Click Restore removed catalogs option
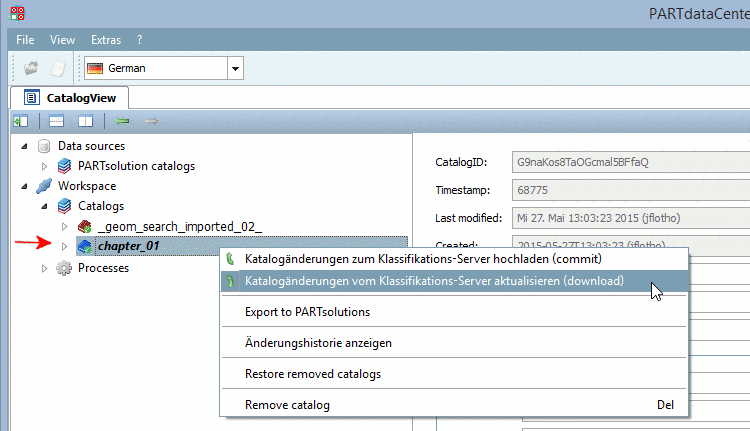The width and height of the screenshot is (750, 431). [312, 374]
